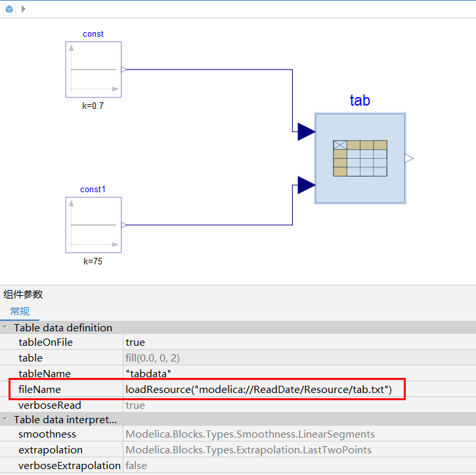Click the upper input port of tab
Image resolution: width=476 pixels, height=475 pixels.
click(305, 131)
